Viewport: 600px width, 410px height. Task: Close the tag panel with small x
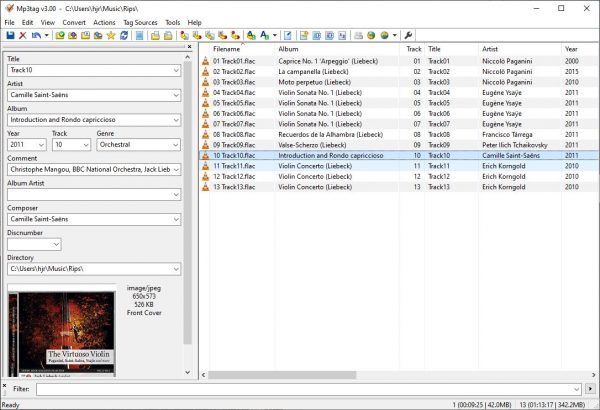pyautogui.click(x=189, y=46)
